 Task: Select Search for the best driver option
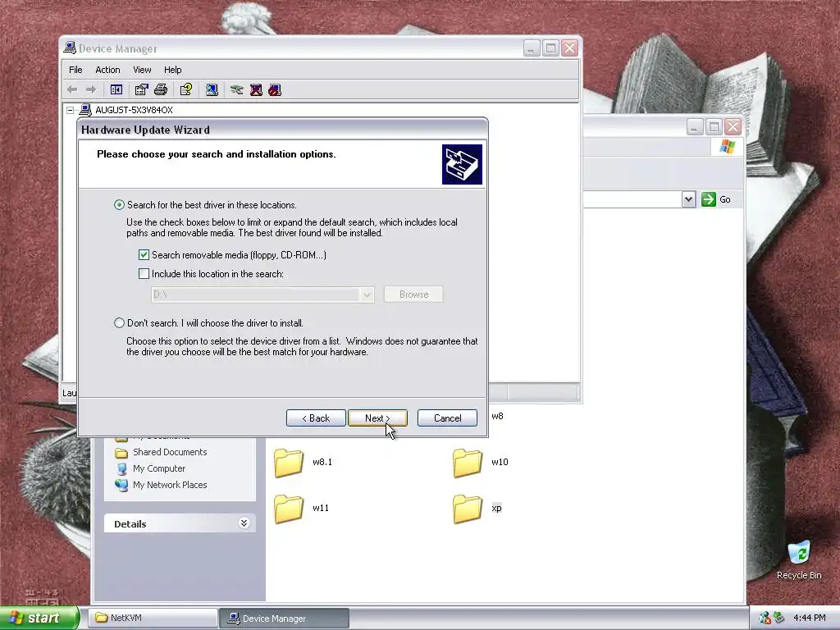(119, 204)
